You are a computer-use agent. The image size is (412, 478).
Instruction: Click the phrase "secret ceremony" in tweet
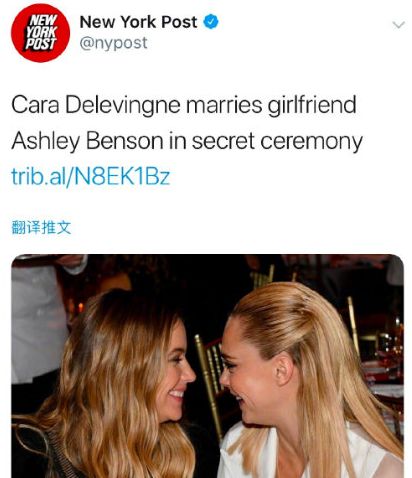tap(277, 141)
